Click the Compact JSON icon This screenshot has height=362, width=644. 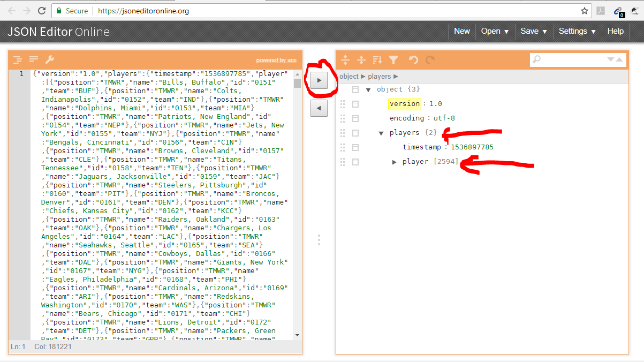coord(34,59)
